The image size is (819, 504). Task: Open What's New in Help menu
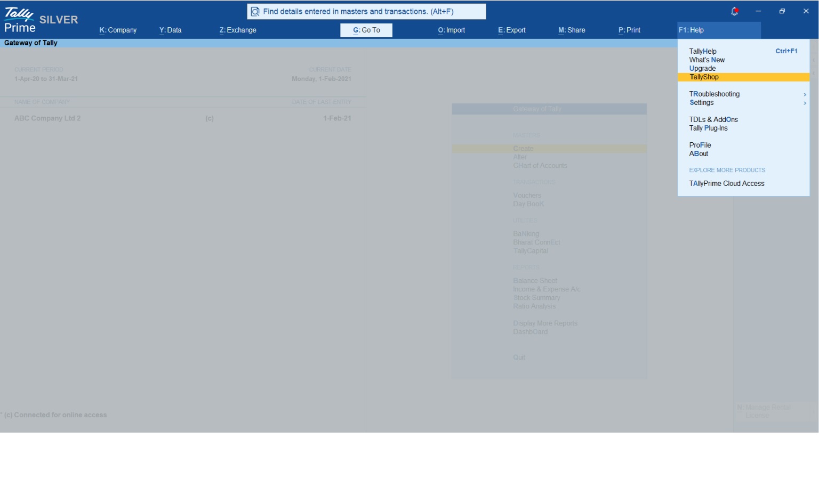(x=707, y=60)
